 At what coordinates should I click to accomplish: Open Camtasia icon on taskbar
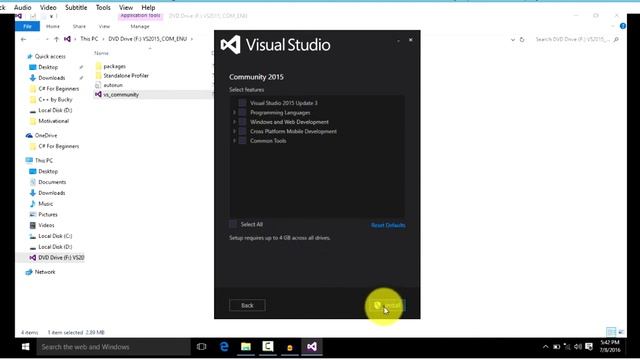268,347
